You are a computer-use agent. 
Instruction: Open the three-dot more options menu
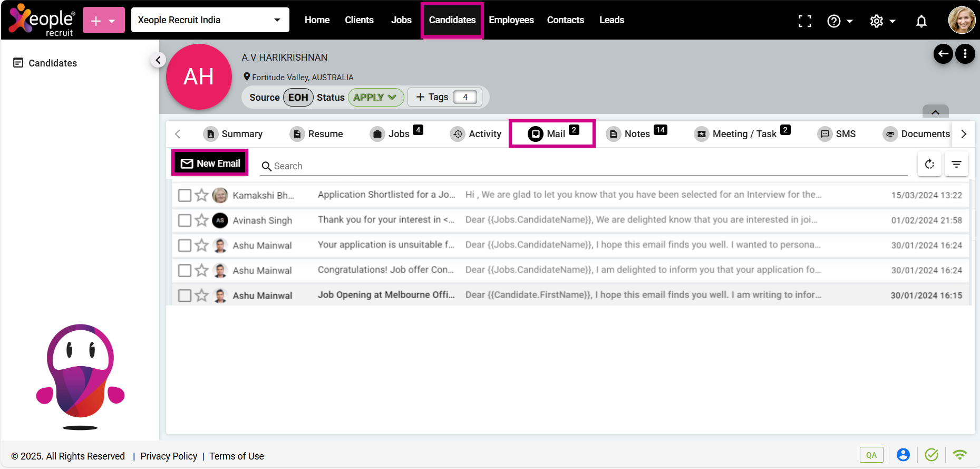pos(965,54)
